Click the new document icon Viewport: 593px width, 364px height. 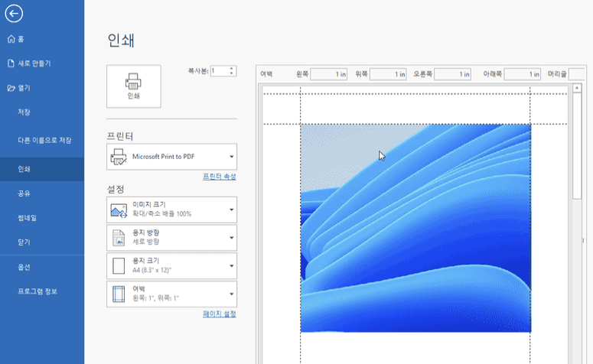click(11, 63)
